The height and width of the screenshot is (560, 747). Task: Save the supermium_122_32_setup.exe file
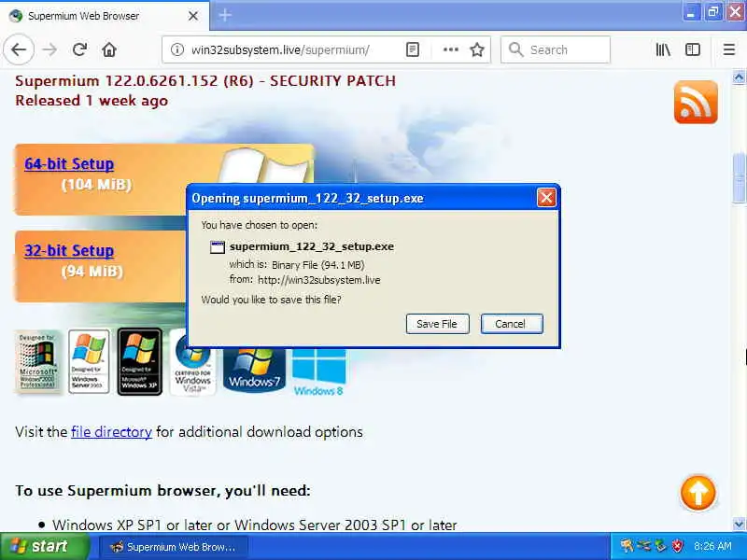point(437,324)
